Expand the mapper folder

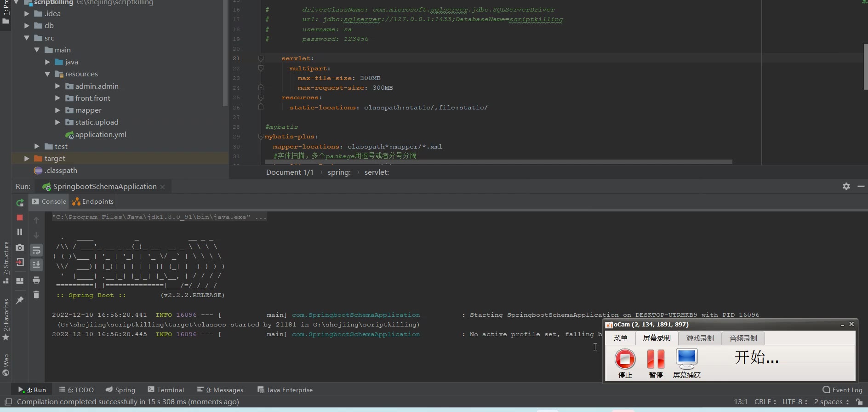click(x=57, y=110)
